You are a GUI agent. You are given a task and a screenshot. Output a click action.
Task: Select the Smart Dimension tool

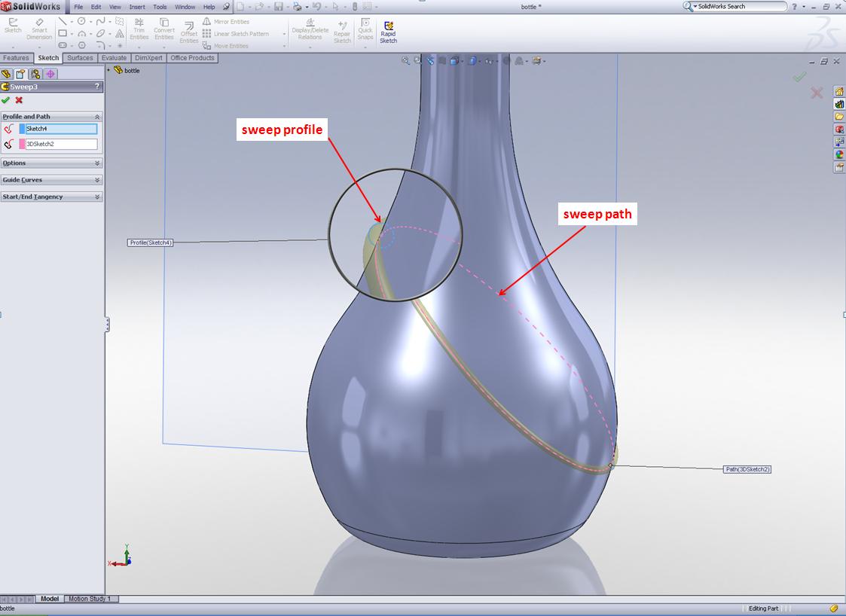coord(39,29)
